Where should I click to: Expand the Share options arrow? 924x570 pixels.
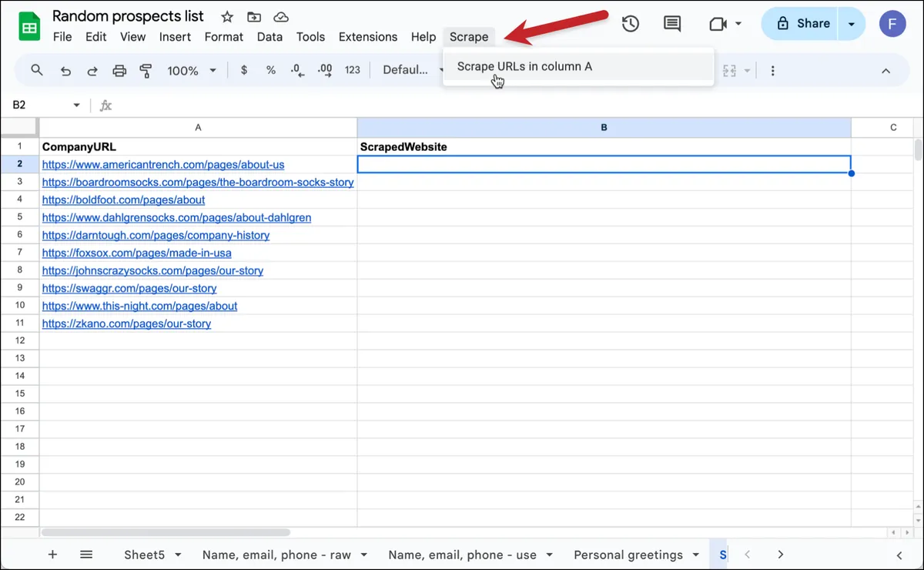[x=851, y=24]
